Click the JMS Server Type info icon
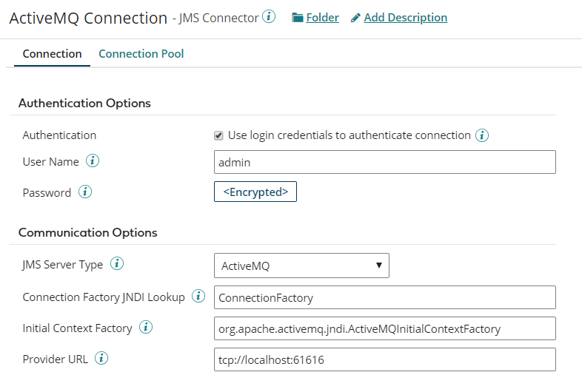The width and height of the screenshot is (582, 392). [x=117, y=263]
